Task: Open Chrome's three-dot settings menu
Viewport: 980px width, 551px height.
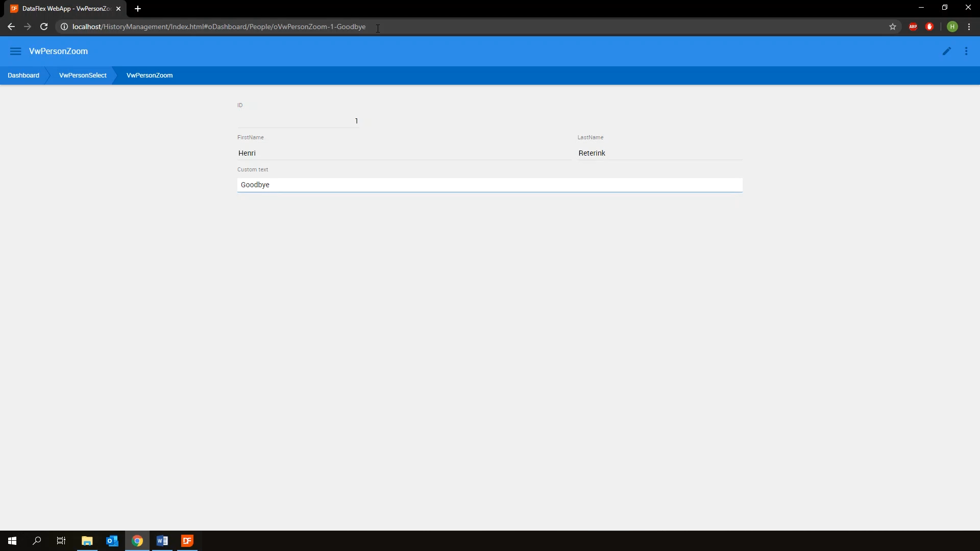Action: click(x=969, y=27)
